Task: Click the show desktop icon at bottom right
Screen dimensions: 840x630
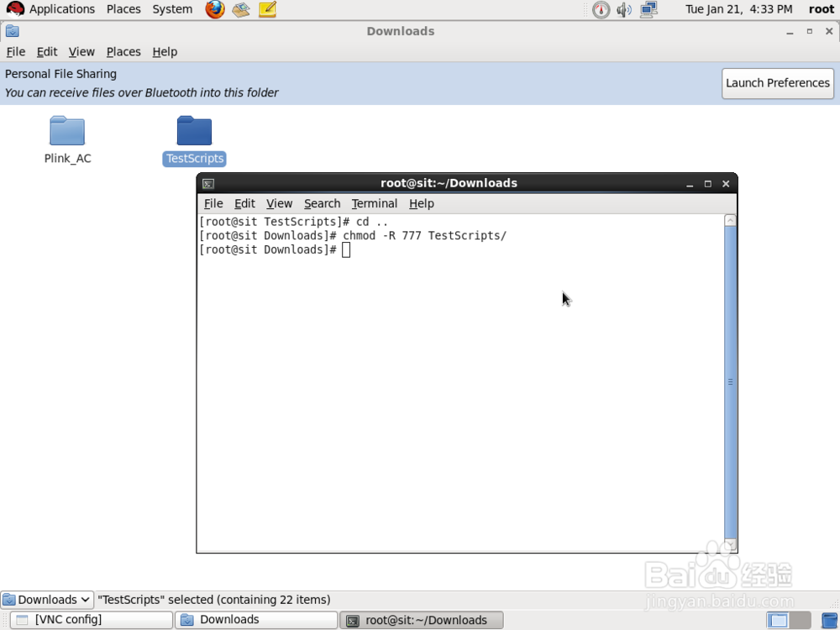Action: (x=829, y=620)
